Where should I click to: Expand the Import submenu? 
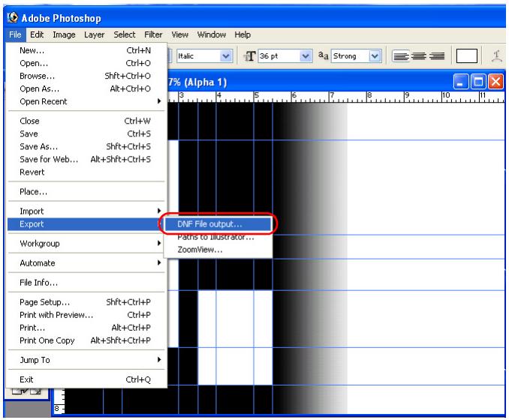click(86, 211)
